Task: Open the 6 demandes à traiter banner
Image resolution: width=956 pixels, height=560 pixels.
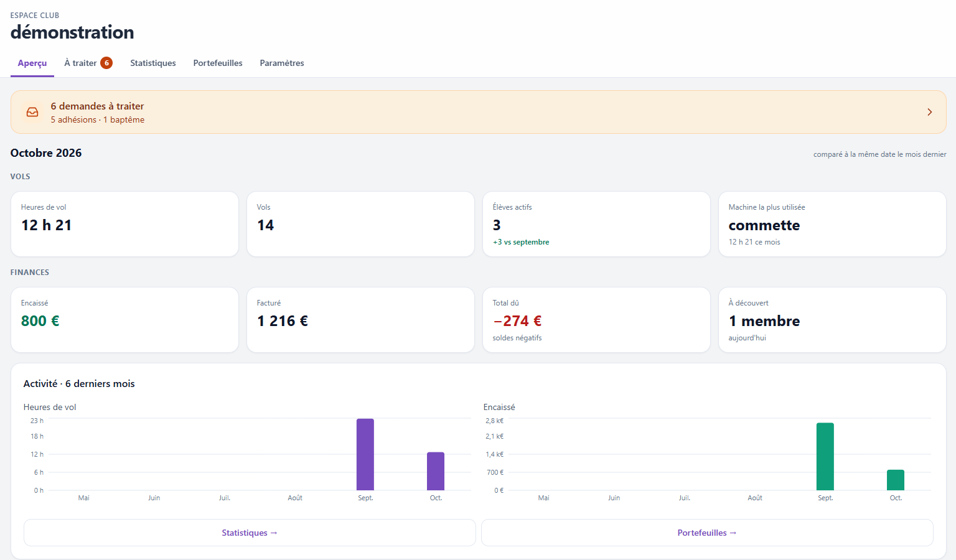Action: pos(478,112)
